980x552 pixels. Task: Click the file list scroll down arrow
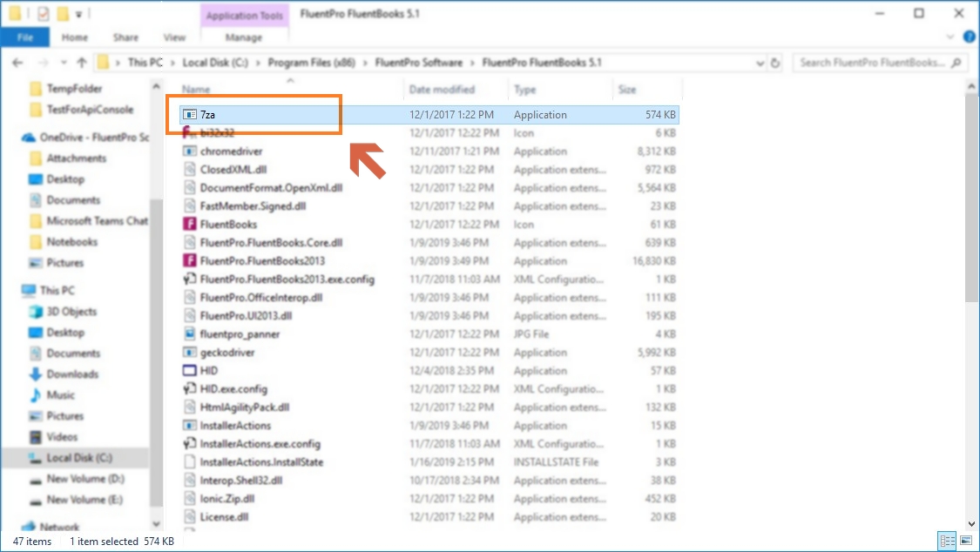(x=970, y=524)
